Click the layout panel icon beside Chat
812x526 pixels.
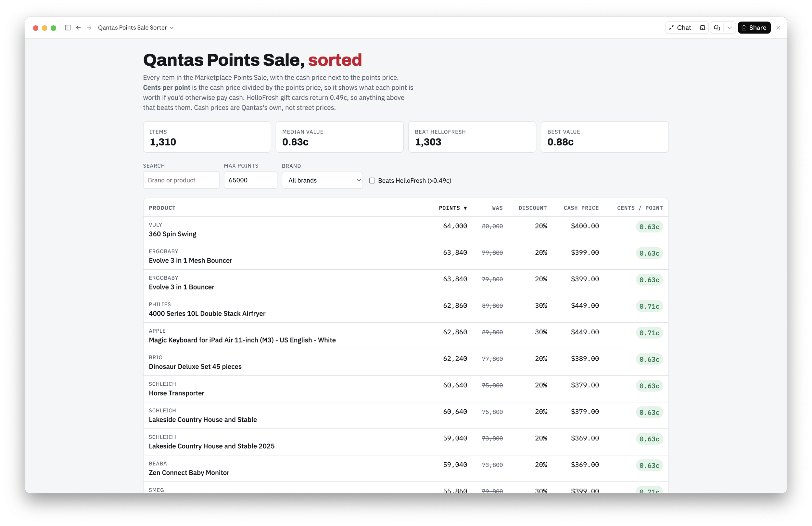702,28
